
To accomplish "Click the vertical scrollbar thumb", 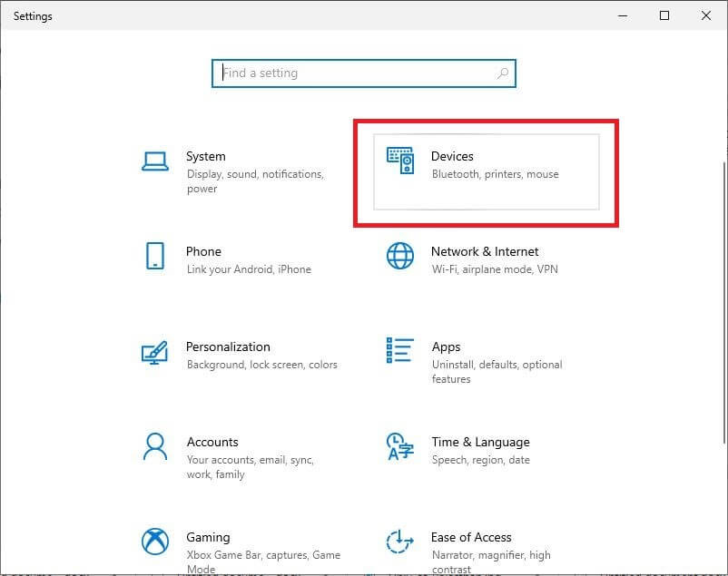I will [x=723, y=302].
